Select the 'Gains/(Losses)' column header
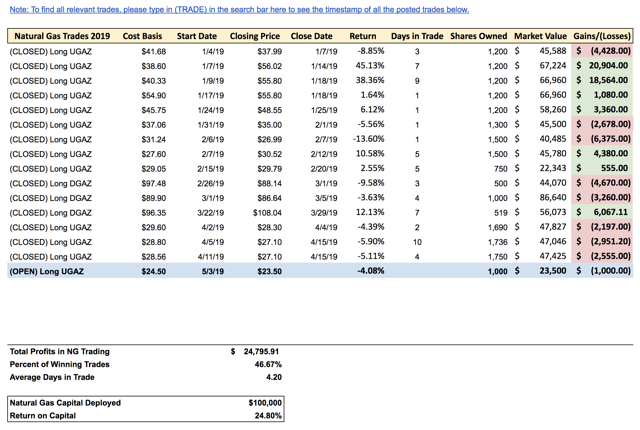 pos(602,36)
